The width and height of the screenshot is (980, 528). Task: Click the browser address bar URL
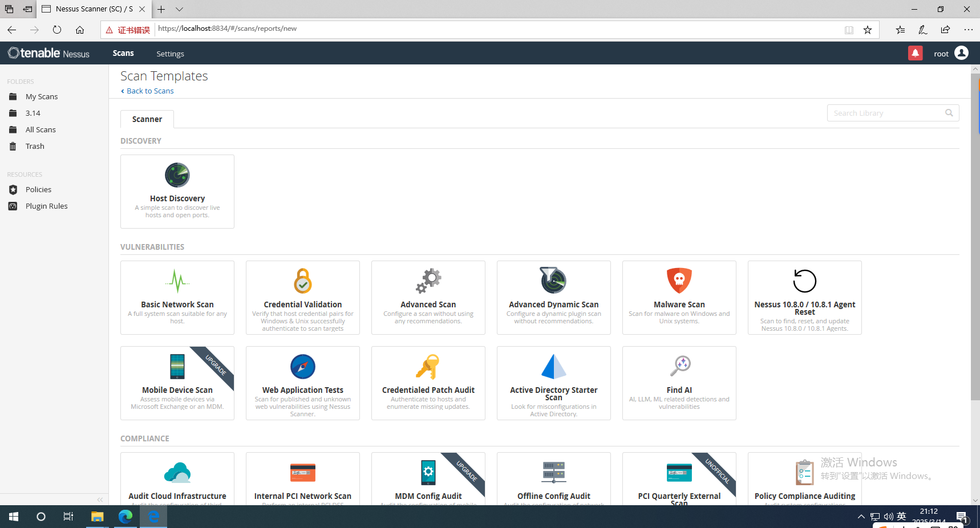point(227,29)
